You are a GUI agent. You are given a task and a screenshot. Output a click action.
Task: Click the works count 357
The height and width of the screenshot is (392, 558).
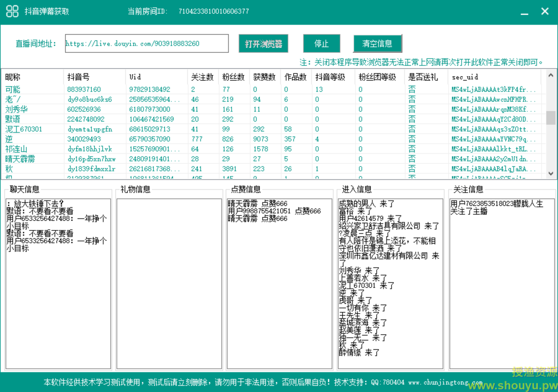pos(290,139)
